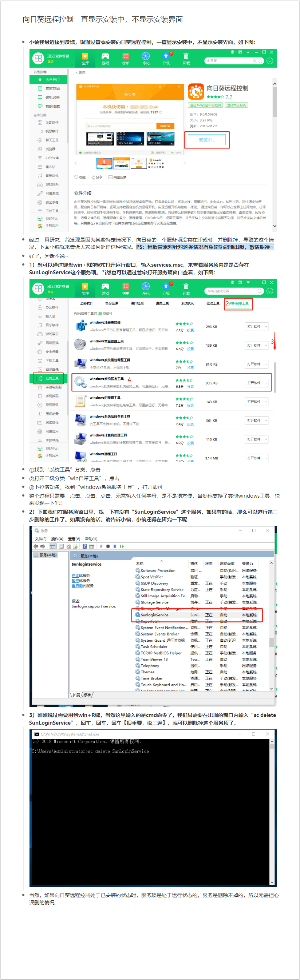Click 适合当前系统 badge
Screen dimensions: 300x980
coord(236,105)
